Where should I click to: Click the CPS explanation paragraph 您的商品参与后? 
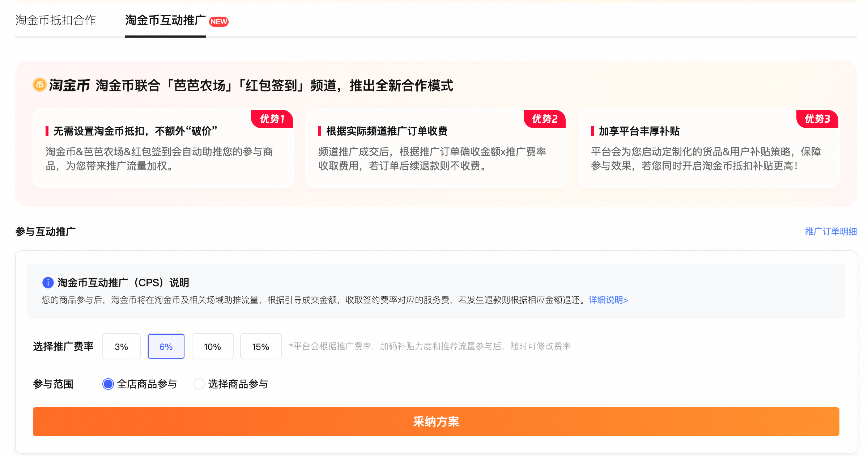(x=315, y=300)
